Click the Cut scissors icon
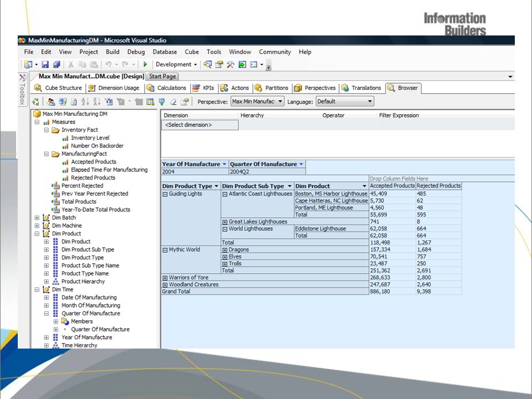Viewport: 532px width, 399px height. (70, 64)
